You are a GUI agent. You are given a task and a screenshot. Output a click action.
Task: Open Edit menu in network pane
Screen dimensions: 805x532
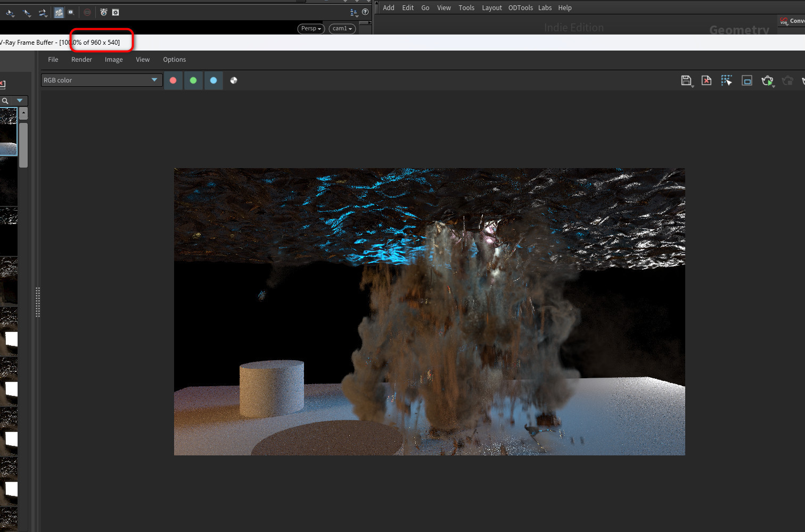pos(408,8)
